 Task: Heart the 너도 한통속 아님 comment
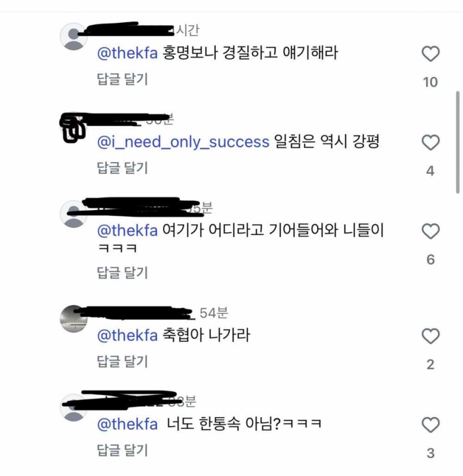tap(431, 425)
